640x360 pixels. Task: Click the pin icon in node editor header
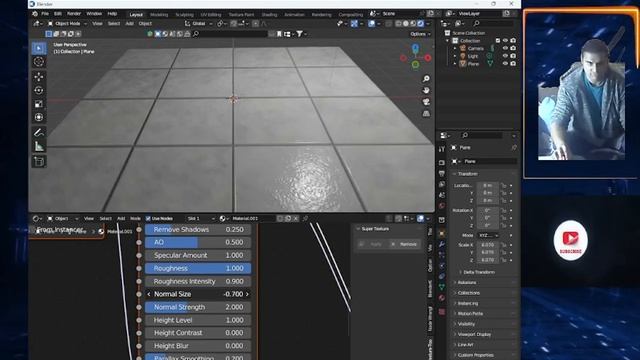305,219
